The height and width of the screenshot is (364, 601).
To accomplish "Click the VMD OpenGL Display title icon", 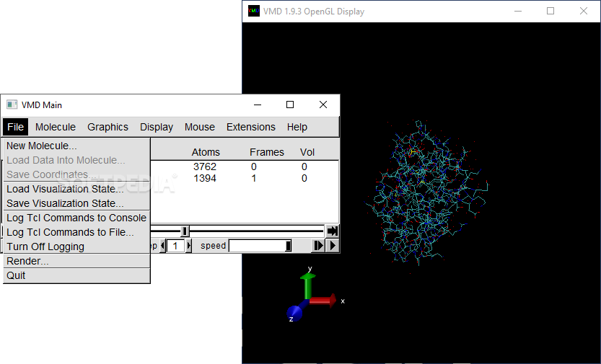I will [x=254, y=11].
